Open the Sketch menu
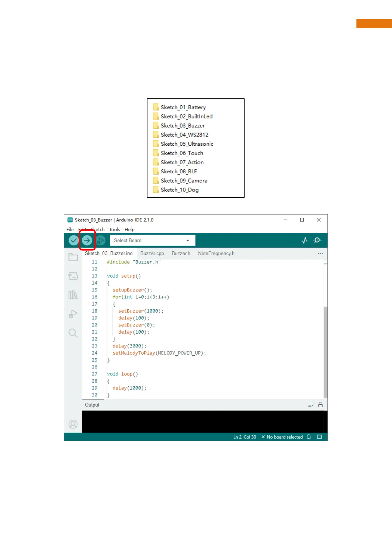The height and width of the screenshot is (554, 392). 98,230
